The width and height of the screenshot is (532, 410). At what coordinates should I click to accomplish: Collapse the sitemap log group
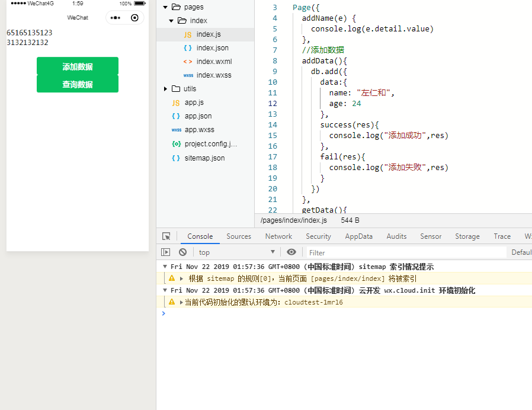(x=165, y=267)
